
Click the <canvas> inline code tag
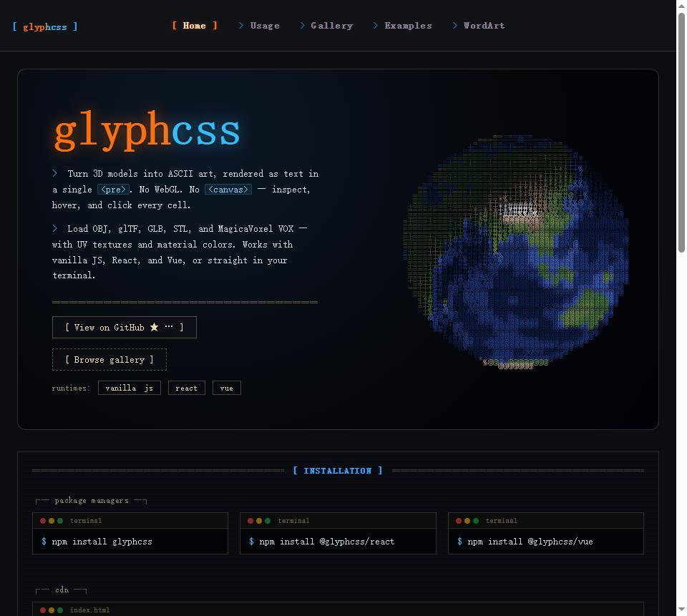pos(228,190)
